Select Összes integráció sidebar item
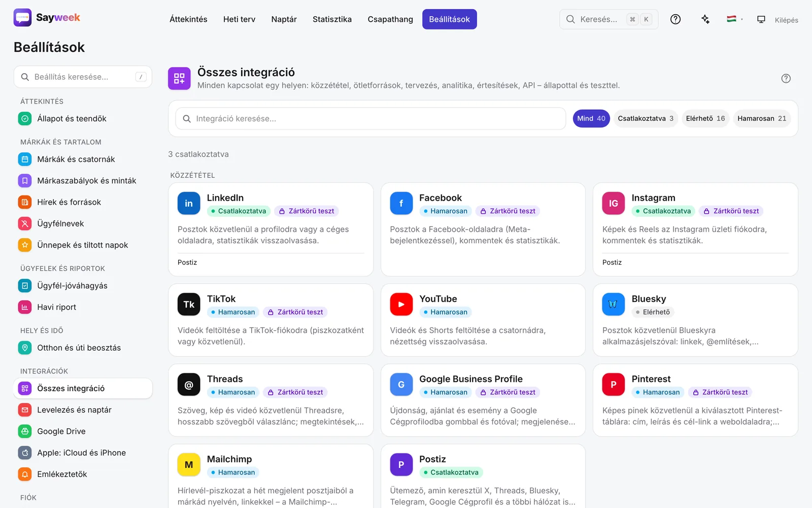 coord(83,388)
